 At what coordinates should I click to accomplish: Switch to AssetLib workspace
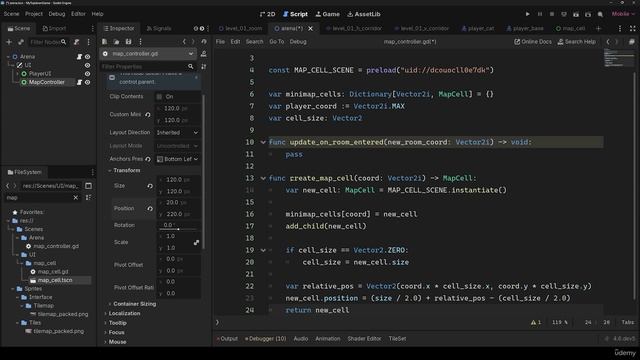(364, 14)
